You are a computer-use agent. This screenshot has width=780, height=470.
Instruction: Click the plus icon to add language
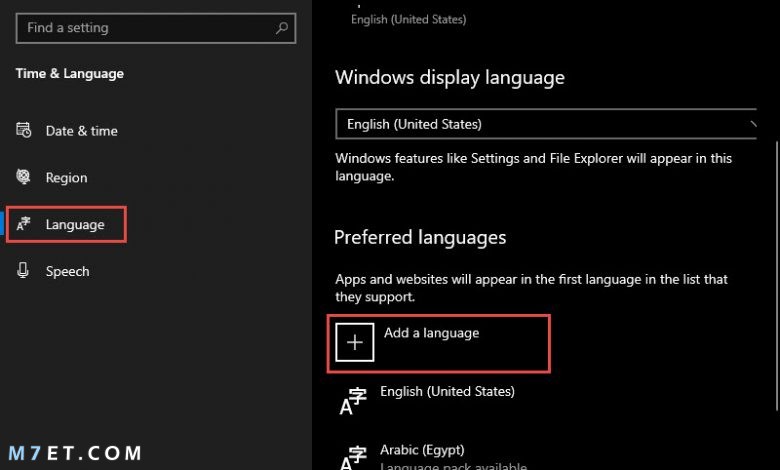point(355,342)
